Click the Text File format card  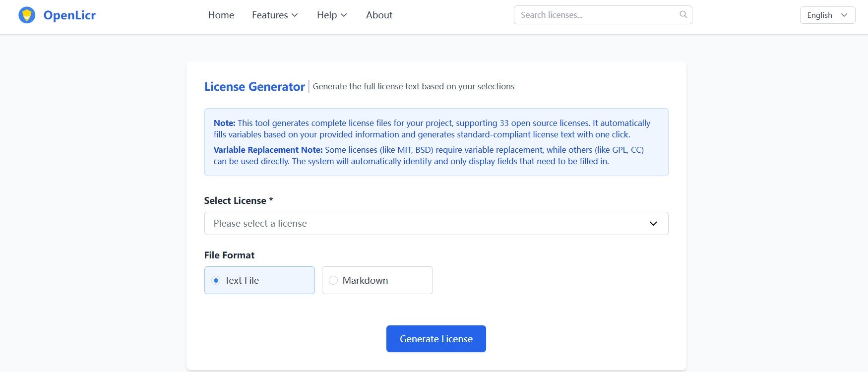click(259, 280)
